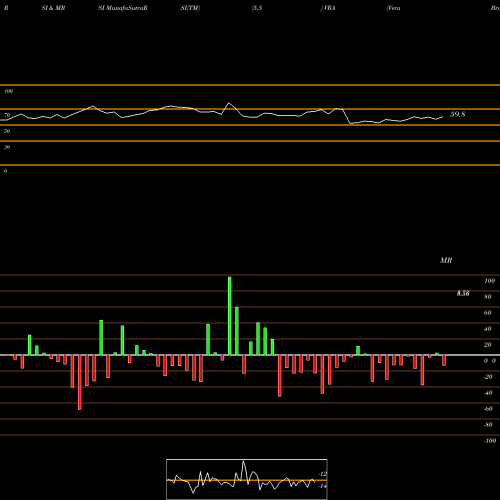
Task: Click the 8.36 value beside the bar chart
Action: [x=463, y=293]
